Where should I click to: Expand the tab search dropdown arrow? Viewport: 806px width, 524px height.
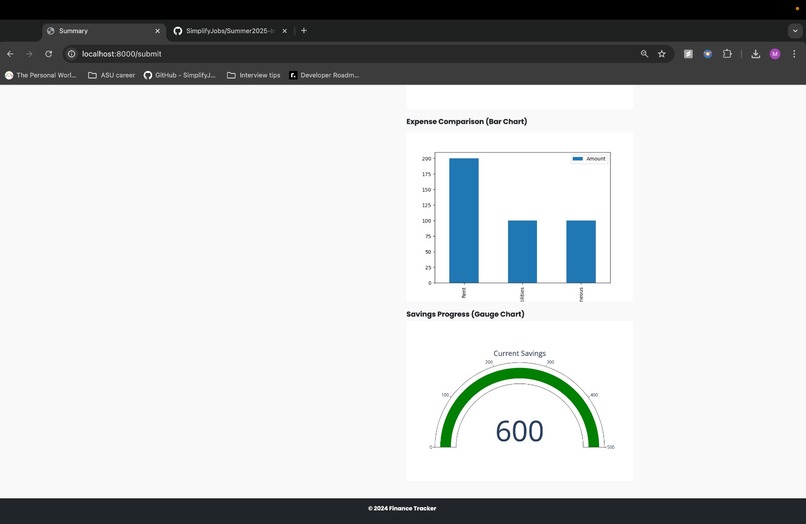click(795, 31)
